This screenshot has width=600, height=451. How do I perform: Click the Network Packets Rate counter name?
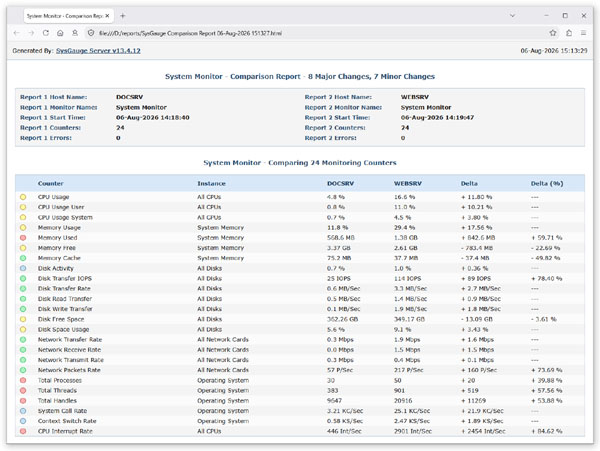(x=69, y=370)
